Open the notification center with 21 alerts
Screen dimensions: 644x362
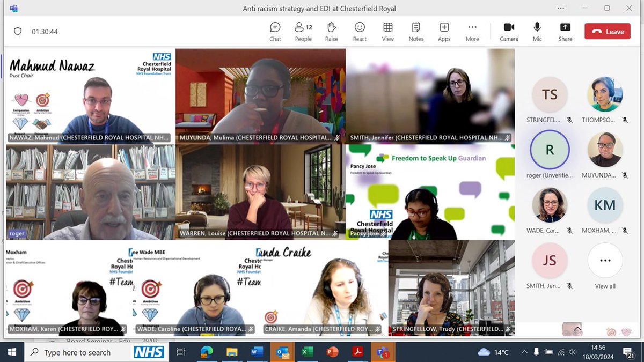[628, 352]
